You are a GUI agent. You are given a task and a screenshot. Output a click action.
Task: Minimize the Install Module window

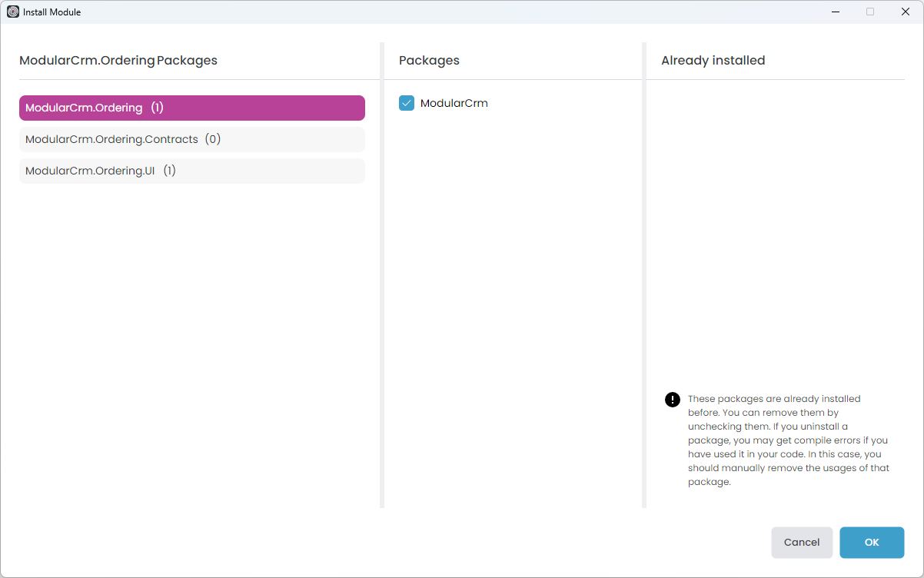click(x=835, y=12)
